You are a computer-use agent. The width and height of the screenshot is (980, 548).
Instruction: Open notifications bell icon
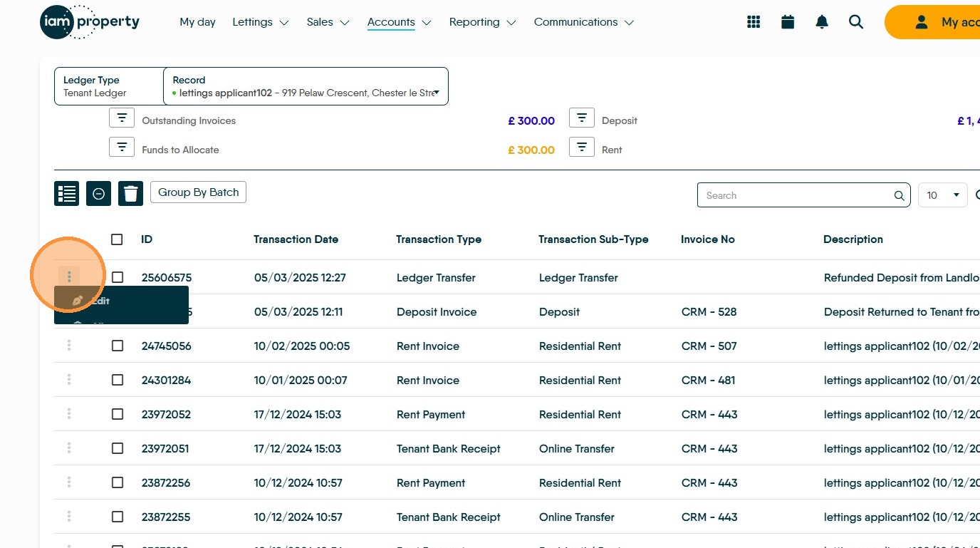click(822, 22)
